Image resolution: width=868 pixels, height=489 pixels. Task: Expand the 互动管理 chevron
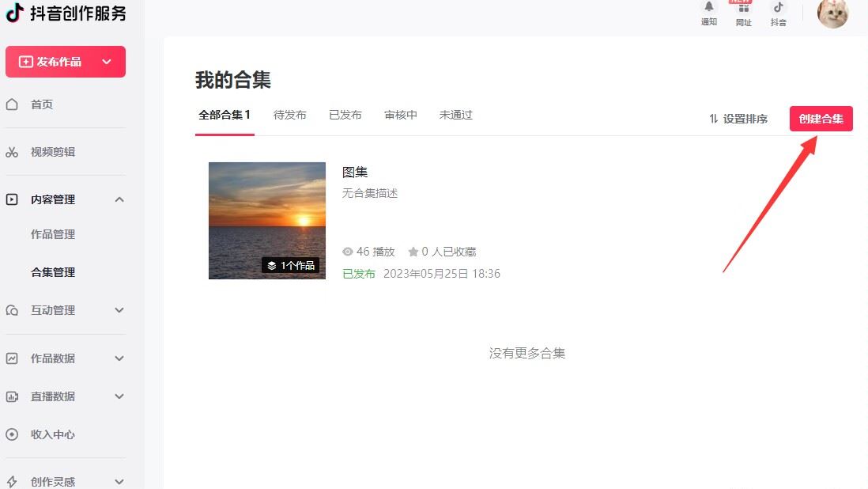click(119, 310)
